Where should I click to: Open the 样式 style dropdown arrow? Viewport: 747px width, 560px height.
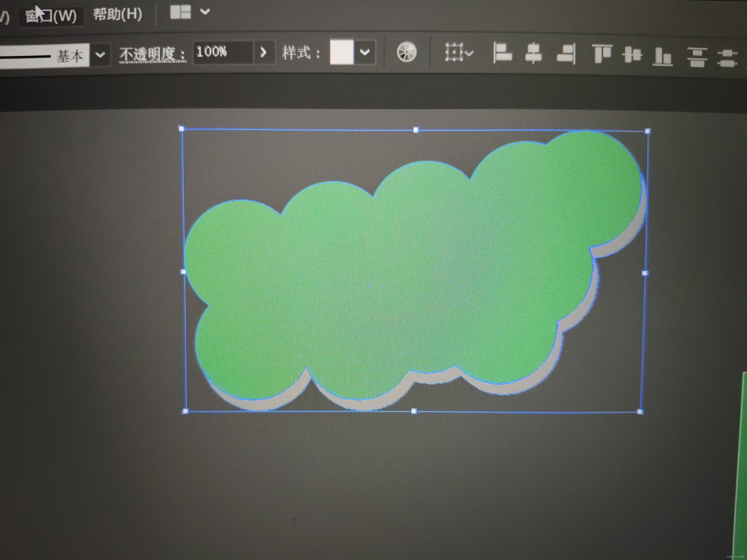click(x=365, y=52)
